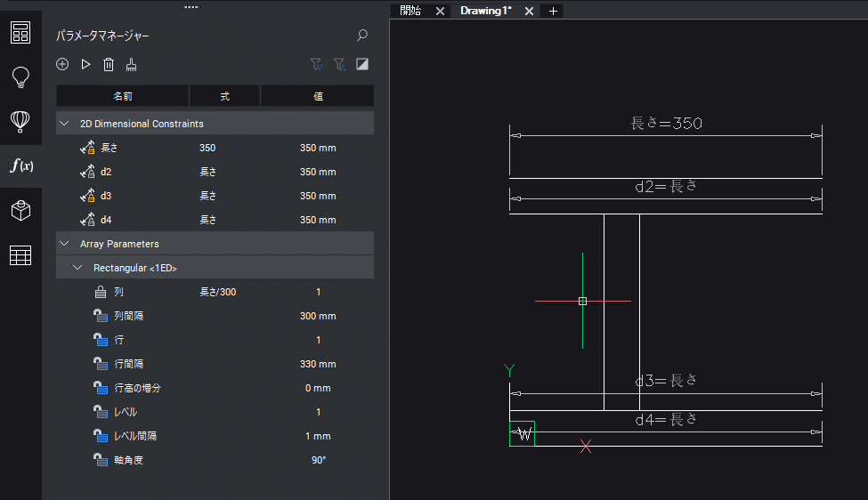868x500 pixels.
Task: Click the cleanup brush icon
Action: point(132,64)
